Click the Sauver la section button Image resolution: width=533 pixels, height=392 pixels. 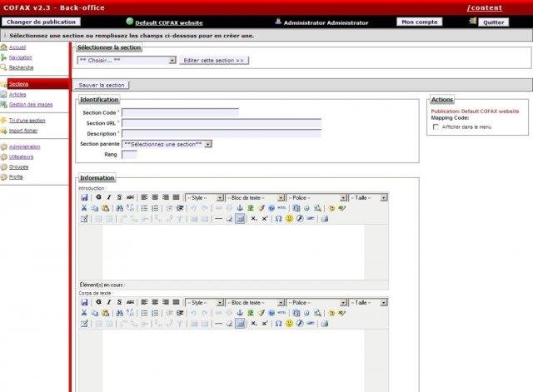pyautogui.click(x=102, y=85)
